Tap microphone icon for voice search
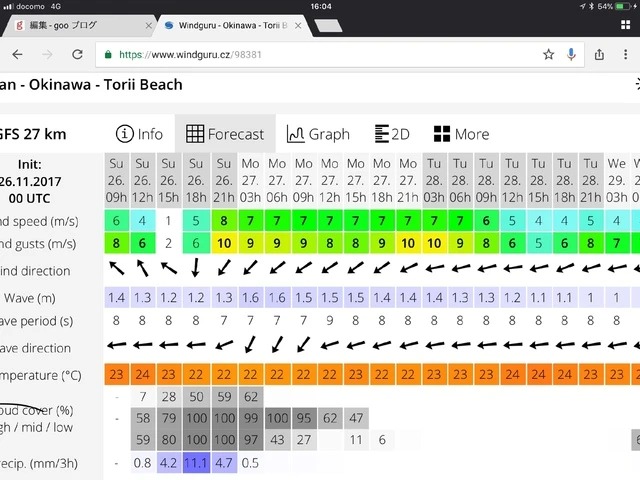640x480 pixels. 573,54
